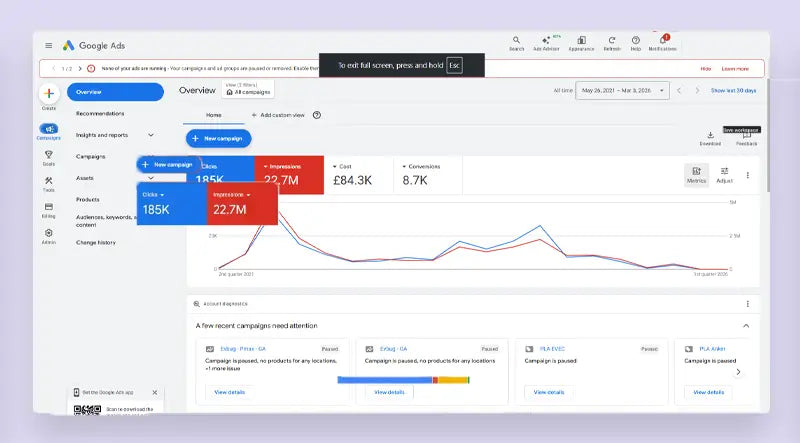Open Change history in the navigation

(96, 242)
